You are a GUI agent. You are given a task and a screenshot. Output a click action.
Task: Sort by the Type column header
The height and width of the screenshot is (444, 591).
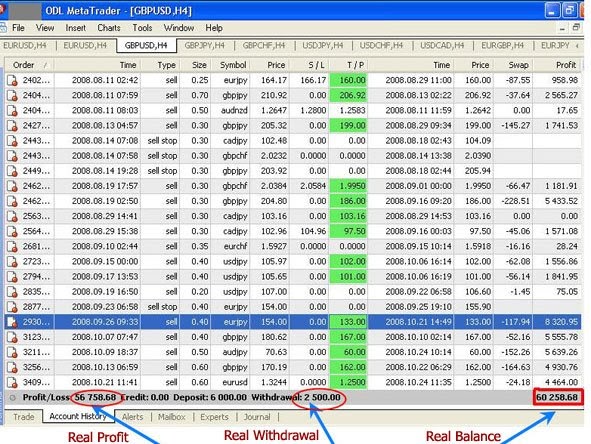161,65
